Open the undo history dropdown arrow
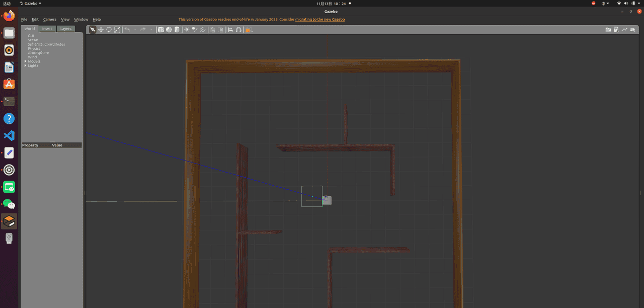The width and height of the screenshot is (644, 308). pos(135,30)
